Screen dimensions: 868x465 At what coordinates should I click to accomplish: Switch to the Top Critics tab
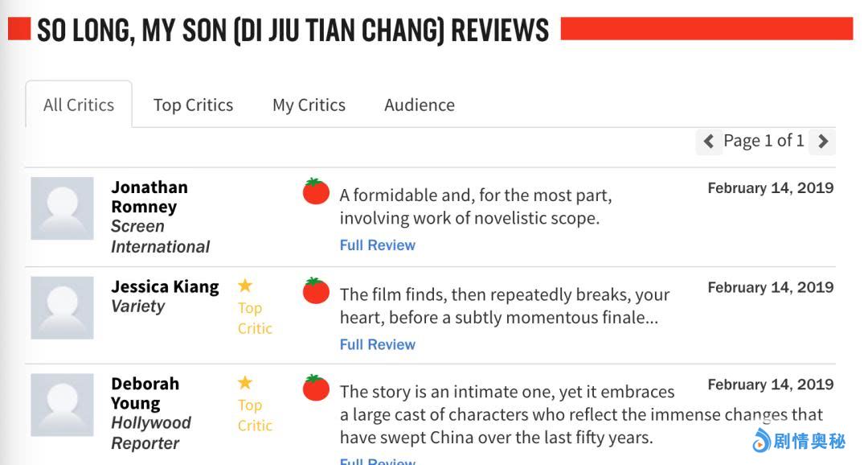193,105
